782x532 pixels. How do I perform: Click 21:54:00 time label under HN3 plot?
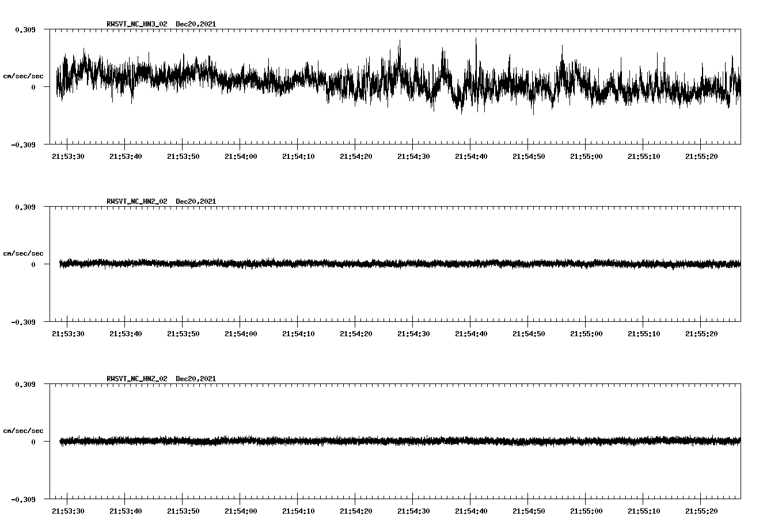point(241,157)
